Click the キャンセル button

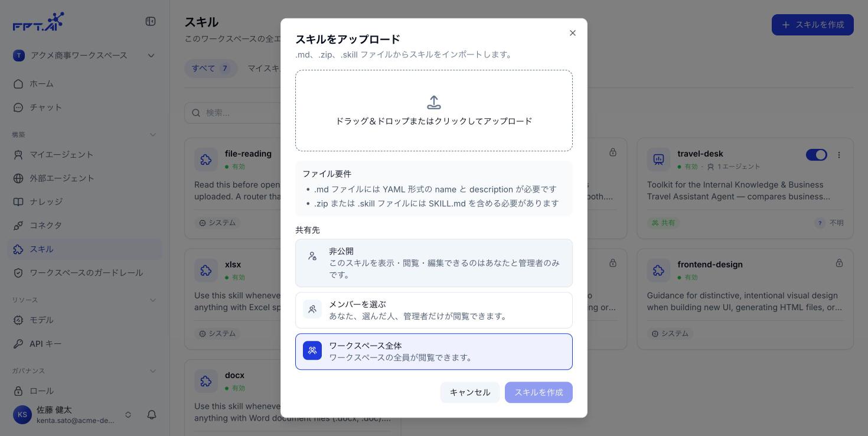(x=470, y=392)
